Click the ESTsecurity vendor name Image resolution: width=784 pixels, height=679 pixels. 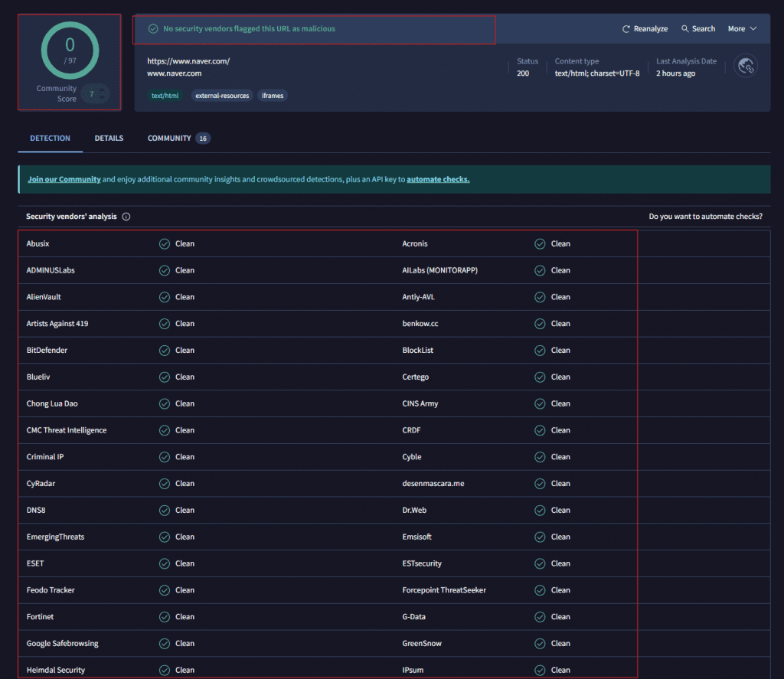point(422,563)
